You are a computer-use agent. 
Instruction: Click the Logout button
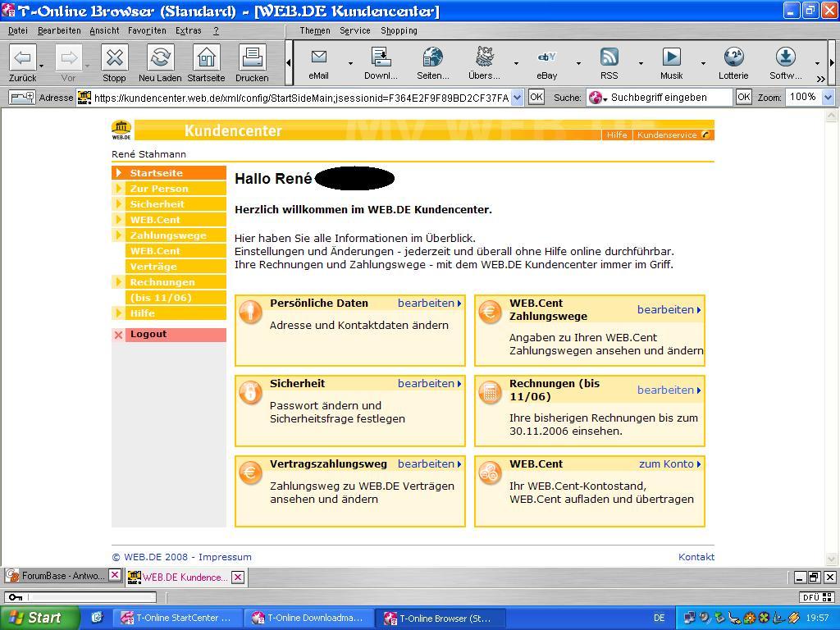click(x=169, y=335)
